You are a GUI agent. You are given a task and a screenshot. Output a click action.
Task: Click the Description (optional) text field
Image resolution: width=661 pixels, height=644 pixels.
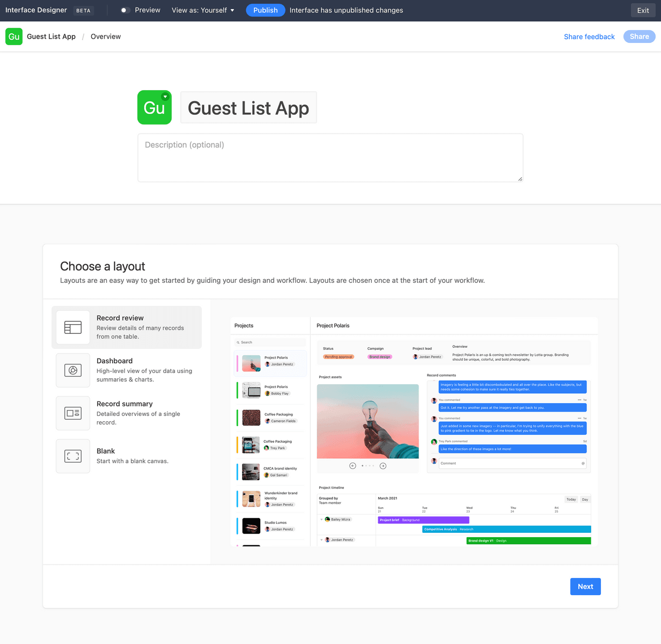coord(330,157)
